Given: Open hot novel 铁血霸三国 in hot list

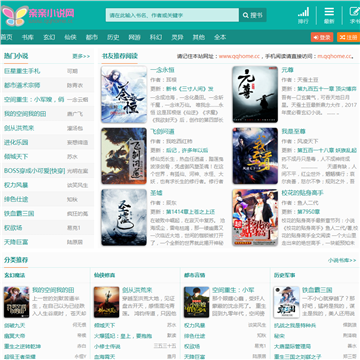Looking at the screenshot, I should click(x=19, y=213).
